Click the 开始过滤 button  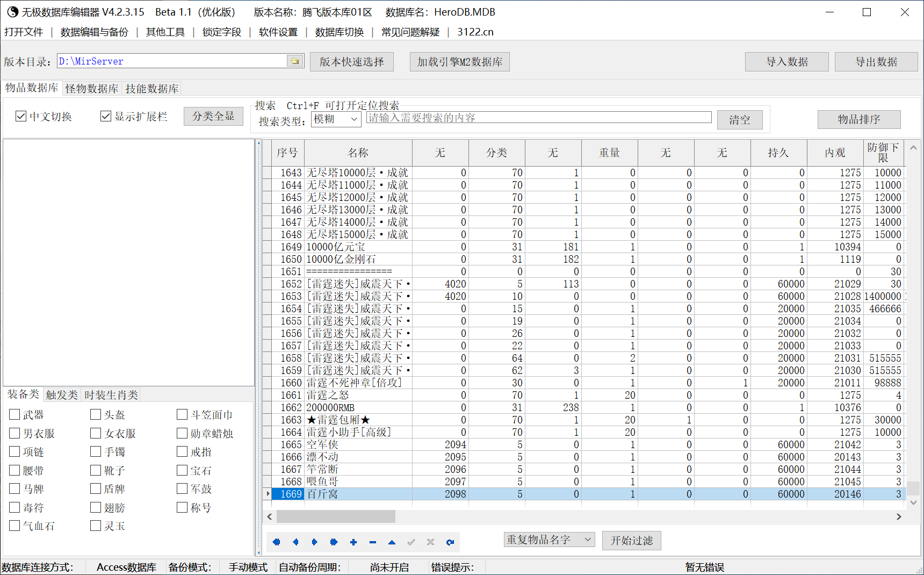click(x=632, y=540)
